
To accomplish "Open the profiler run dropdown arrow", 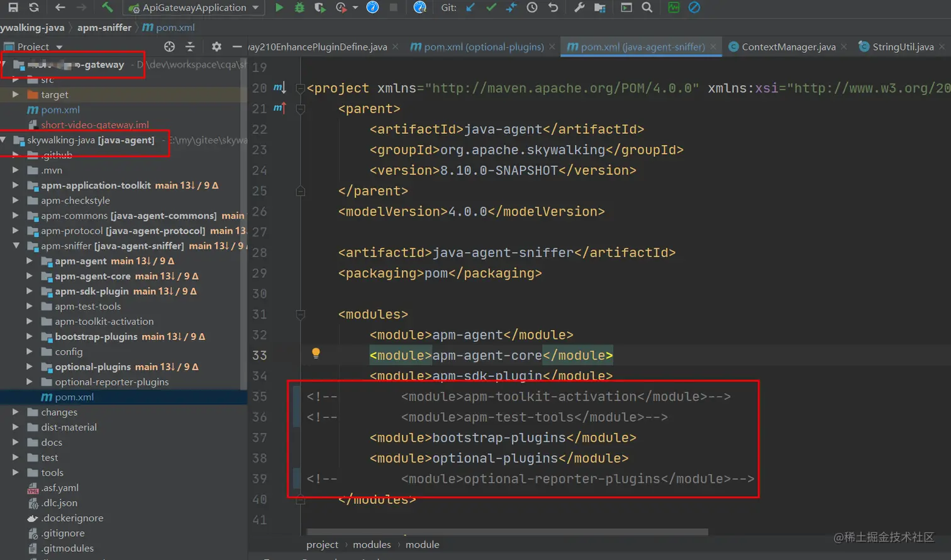I will tap(355, 8).
